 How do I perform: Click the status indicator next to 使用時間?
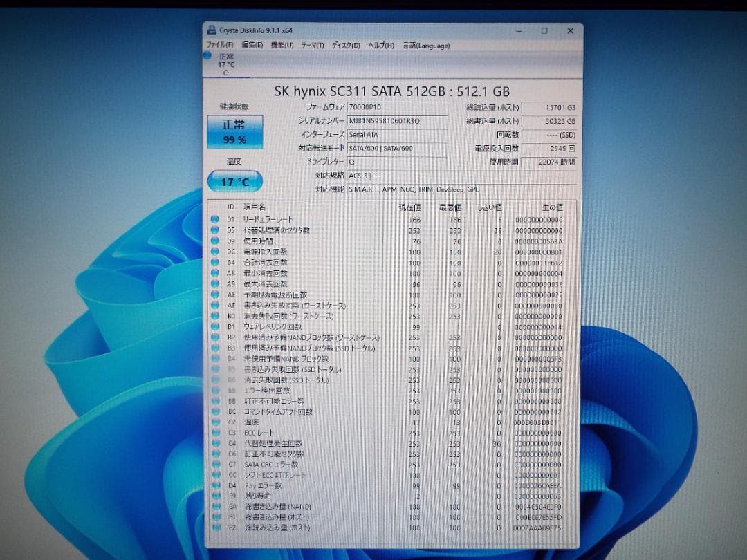click(x=214, y=241)
